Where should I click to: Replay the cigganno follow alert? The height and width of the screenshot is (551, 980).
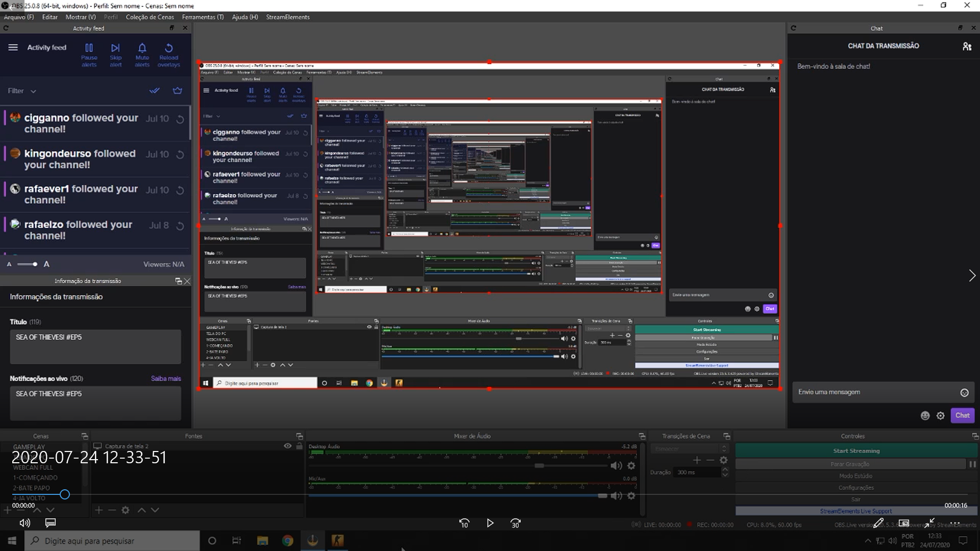click(x=180, y=119)
